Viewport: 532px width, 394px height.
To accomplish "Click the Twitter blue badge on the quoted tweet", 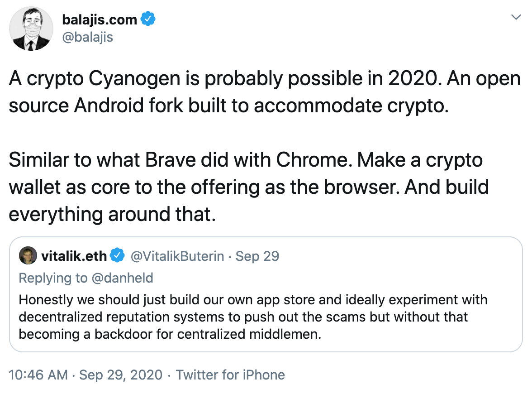I will click(117, 255).
